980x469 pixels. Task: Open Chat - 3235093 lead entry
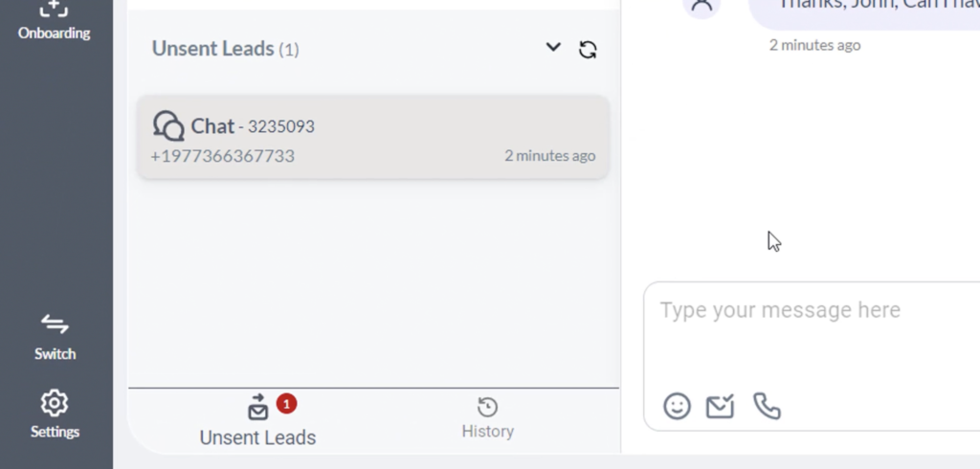[372, 137]
